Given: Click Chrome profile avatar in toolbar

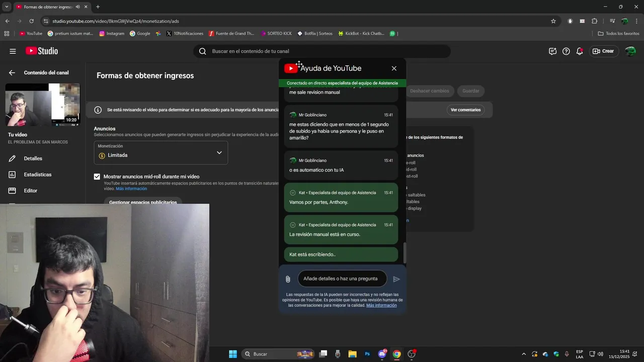Looking at the screenshot, I should click(624, 21).
